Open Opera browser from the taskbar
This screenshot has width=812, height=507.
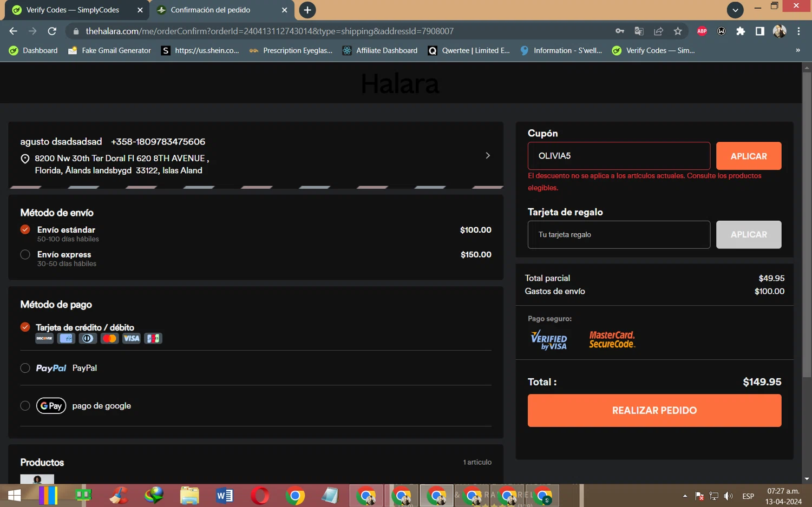[260, 495]
